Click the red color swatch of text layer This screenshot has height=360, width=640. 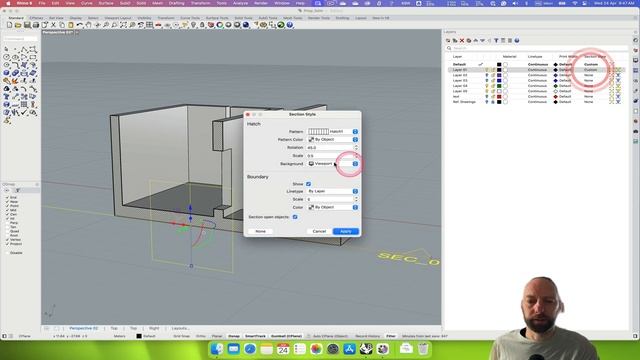click(499, 96)
